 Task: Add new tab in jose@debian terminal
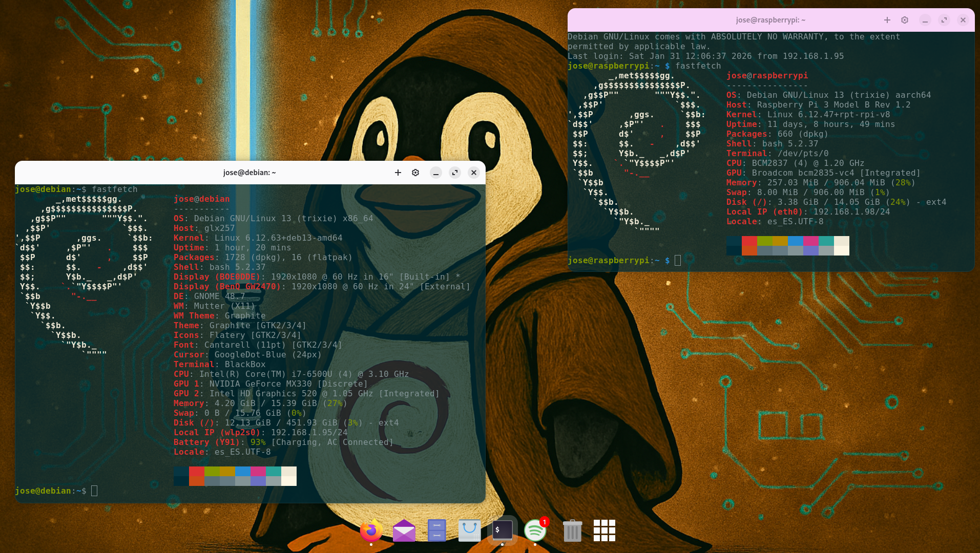pos(398,173)
